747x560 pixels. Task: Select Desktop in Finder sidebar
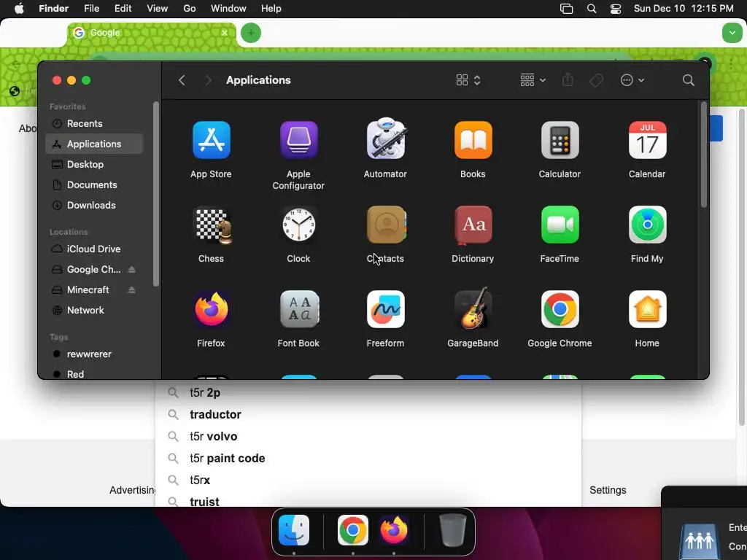94,164
